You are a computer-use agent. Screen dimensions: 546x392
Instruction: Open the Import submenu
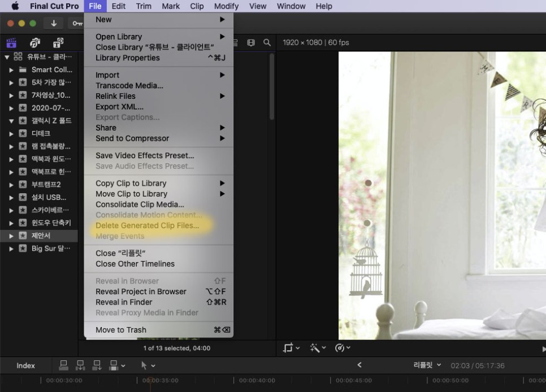(x=158, y=75)
